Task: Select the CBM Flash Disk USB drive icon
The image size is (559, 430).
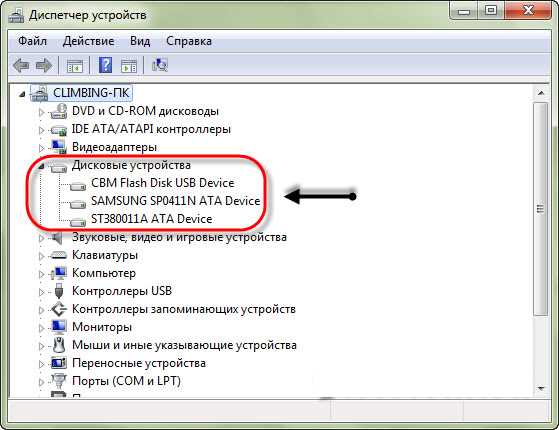Action: pos(78,185)
